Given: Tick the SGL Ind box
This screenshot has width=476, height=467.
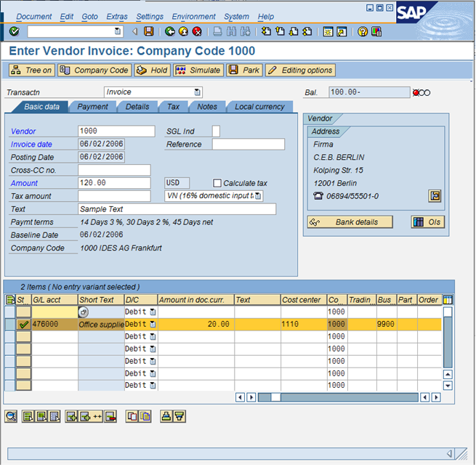Looking at the screenshot, I should coord(216,131).
